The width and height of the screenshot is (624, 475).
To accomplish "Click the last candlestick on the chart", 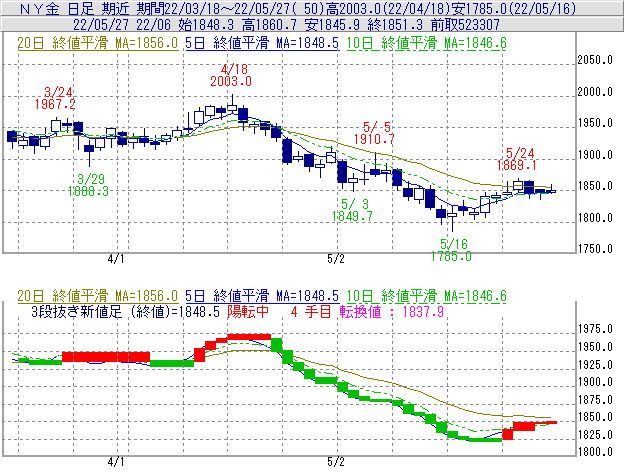I will click(552, 191).
